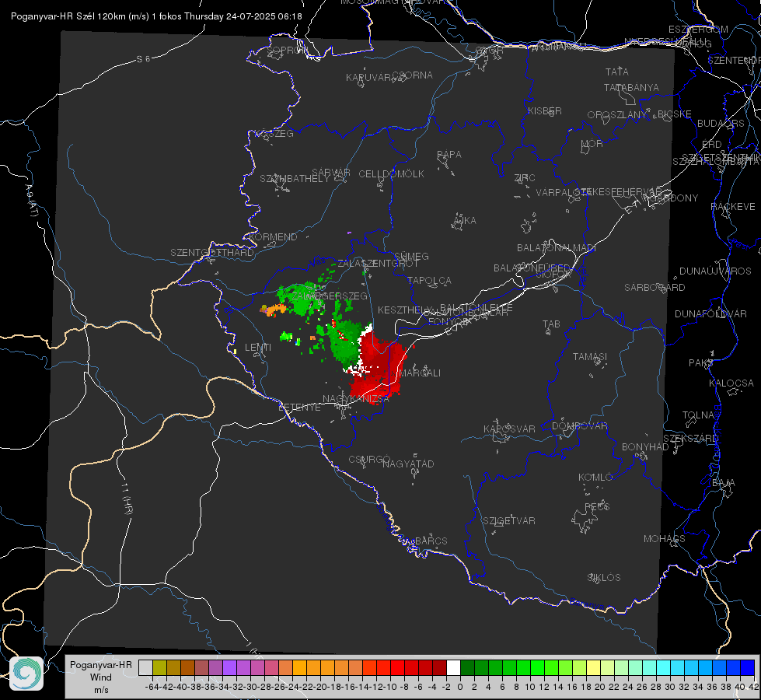Click the BICSKE city label

coord(675,114)
